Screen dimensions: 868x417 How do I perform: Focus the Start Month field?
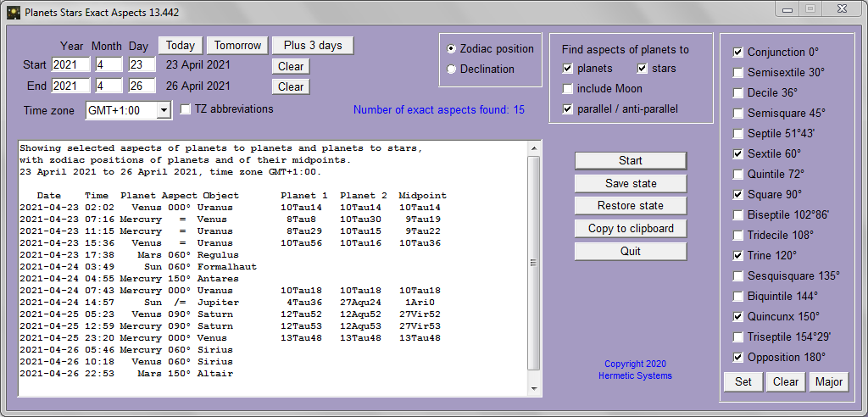[x=108, y=64]
